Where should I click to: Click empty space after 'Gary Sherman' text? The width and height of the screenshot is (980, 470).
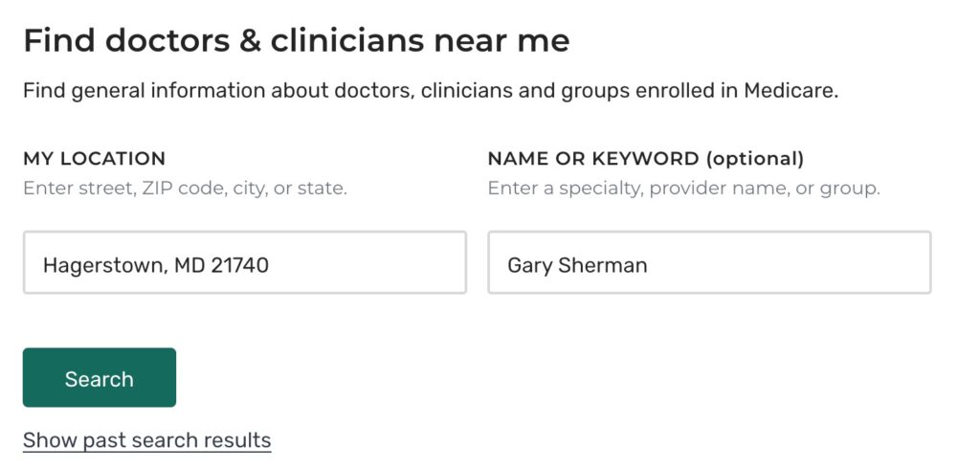tap(794, 265)
